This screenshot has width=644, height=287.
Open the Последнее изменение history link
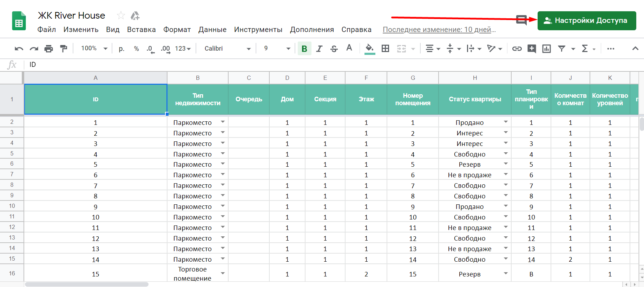coord(439,30)
